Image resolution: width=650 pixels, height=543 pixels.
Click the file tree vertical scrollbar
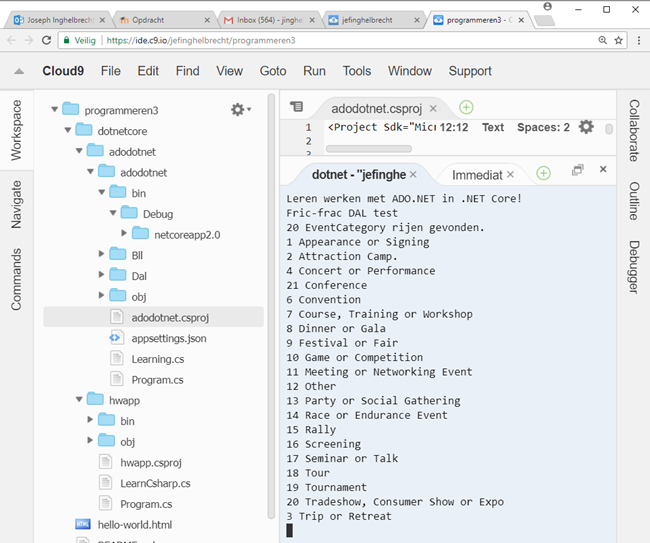[271, 306]
